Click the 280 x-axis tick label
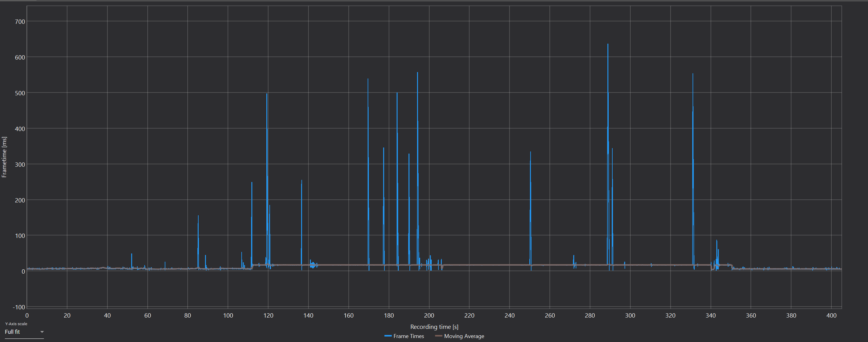 [x=590, y=315]
